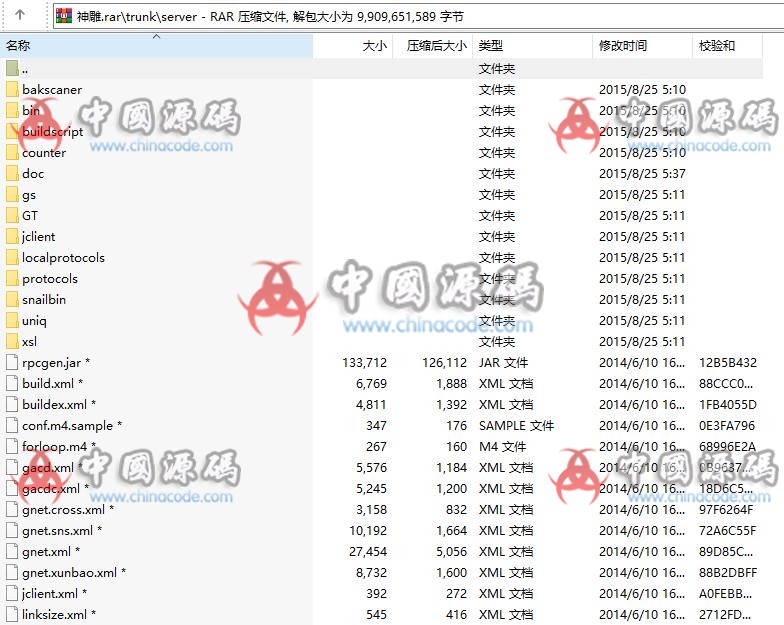This screenshot has width=784, height=625.
Task: Click the size value 133,712
Action: pos(364,362)
